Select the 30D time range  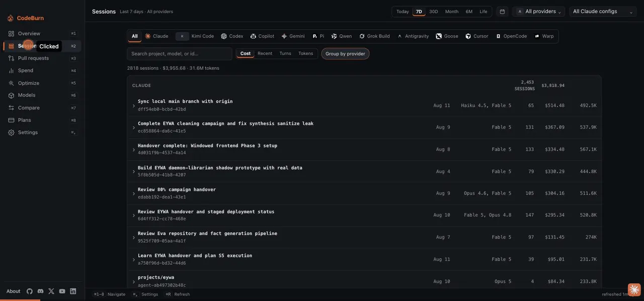coord(434,12)
